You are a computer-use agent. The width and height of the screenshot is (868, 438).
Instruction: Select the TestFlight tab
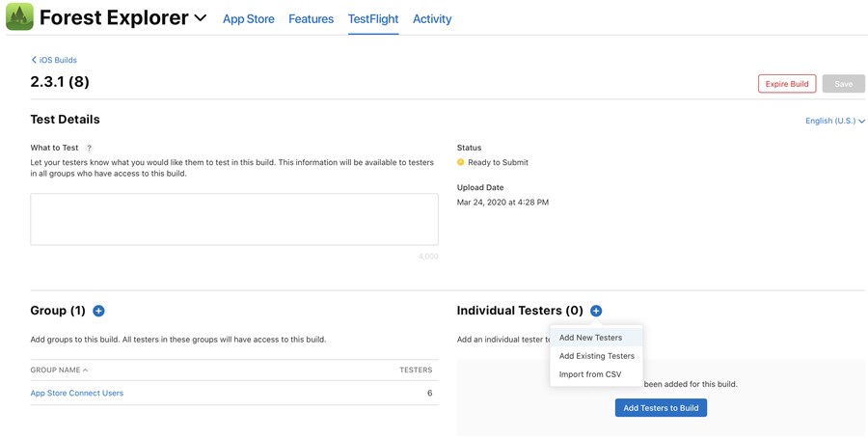click(373, 19)
